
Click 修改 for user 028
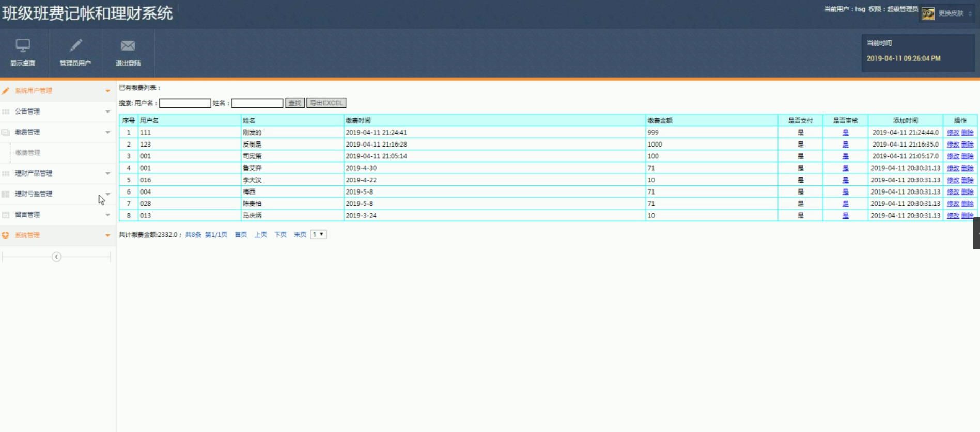click(953, 204)
